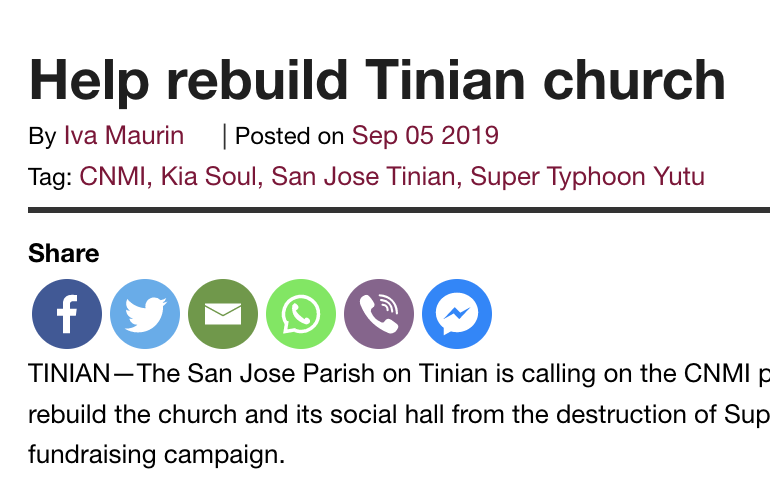Image resolution: width=770 pixels, height=484 pixels.
Task: Click the words fundraising campaign
Action: (x=157, y=455)
